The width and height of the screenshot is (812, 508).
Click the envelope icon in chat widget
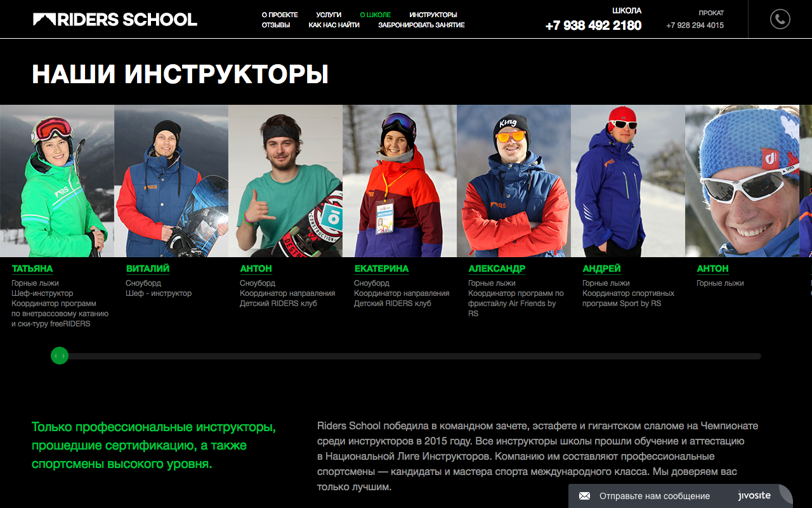pos(584,496)
